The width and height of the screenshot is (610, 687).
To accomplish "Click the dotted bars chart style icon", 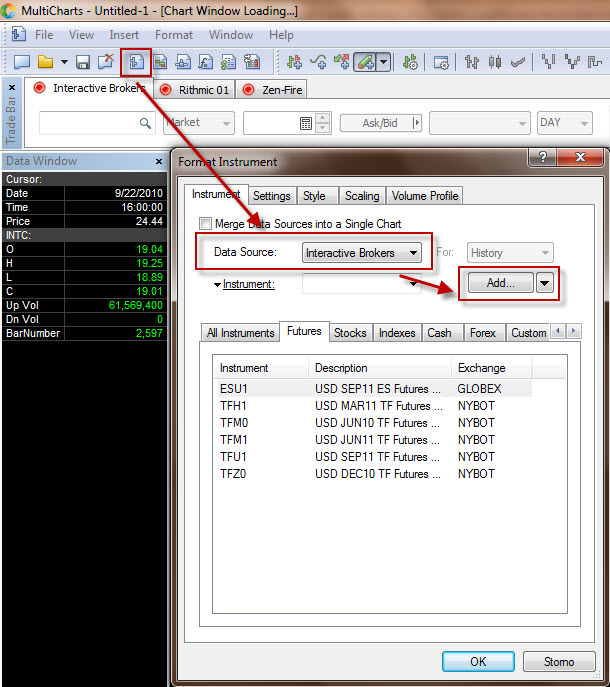I will [548, 62].
